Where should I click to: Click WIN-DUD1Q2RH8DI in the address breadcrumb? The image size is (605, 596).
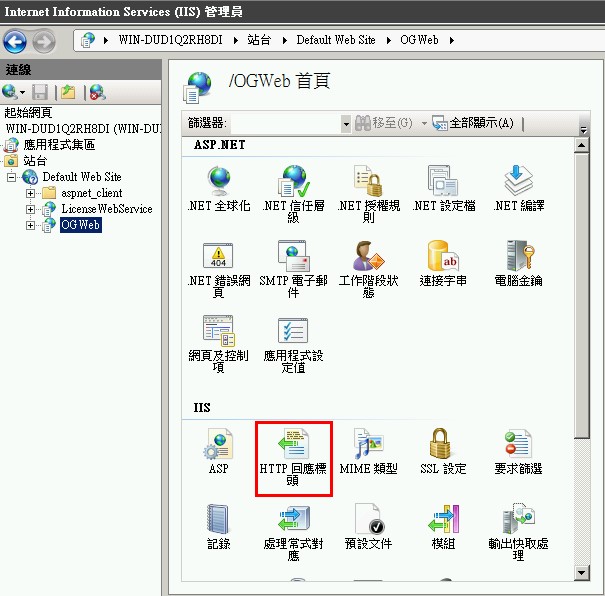[x=170, y=40]
